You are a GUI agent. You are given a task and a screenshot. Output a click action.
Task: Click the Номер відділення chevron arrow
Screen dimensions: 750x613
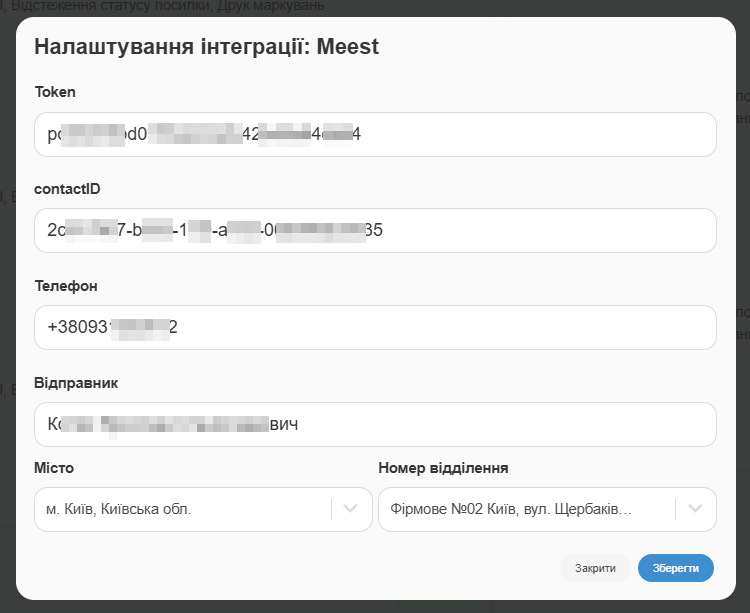(695, 509)
